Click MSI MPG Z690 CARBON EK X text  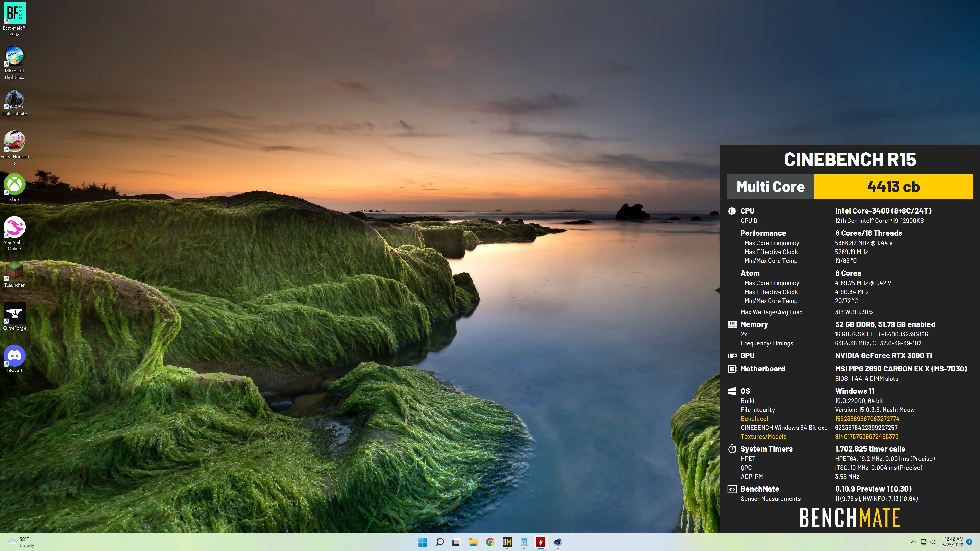coord(901,369)
